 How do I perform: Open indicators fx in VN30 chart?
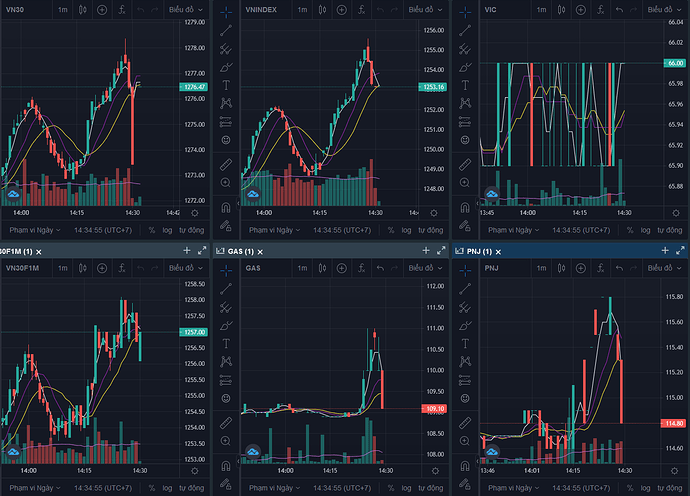point(122,10)
